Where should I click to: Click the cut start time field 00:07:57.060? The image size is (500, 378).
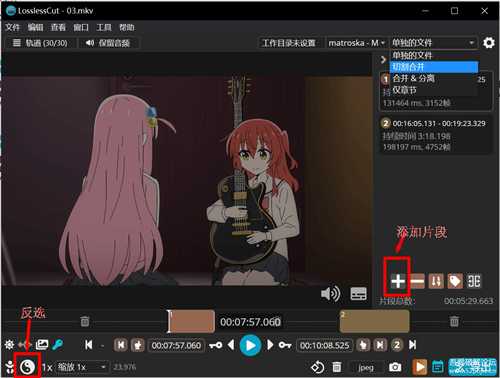point(176,345)
